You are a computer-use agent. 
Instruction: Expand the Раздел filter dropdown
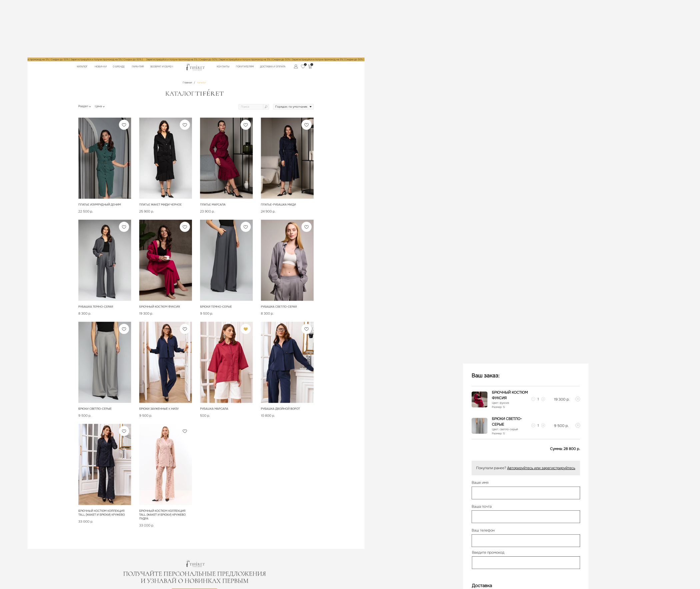tap(84, 107)
